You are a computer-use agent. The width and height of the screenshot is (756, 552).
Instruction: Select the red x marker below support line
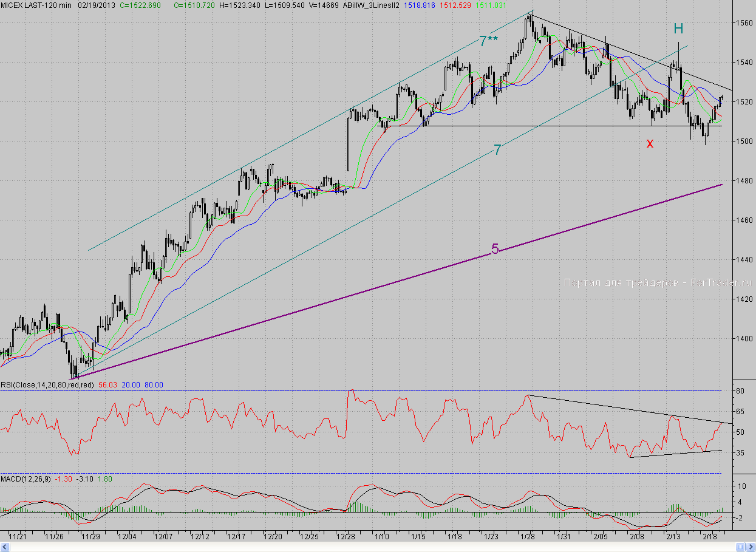coord(650,143)
